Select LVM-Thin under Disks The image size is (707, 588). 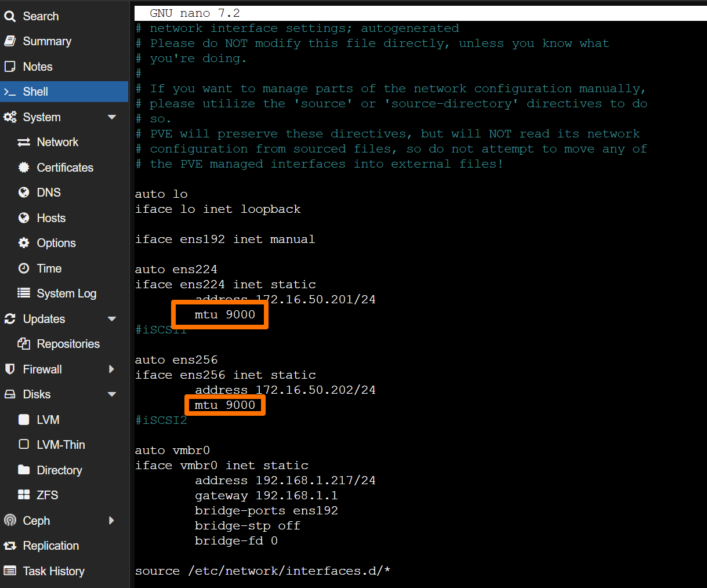tap(61, 445)
